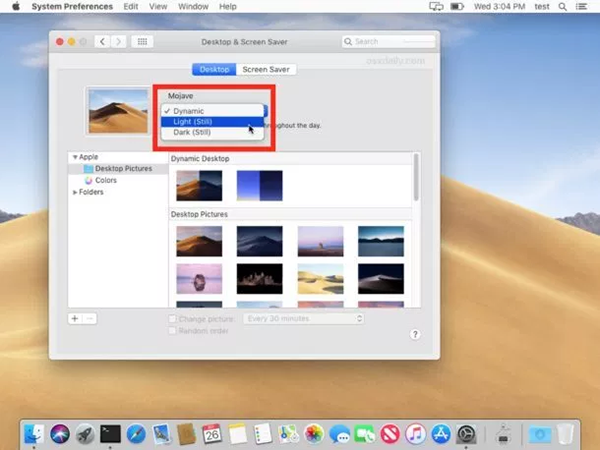
Task: Click the help question mark button
Action: click(415, 334)
